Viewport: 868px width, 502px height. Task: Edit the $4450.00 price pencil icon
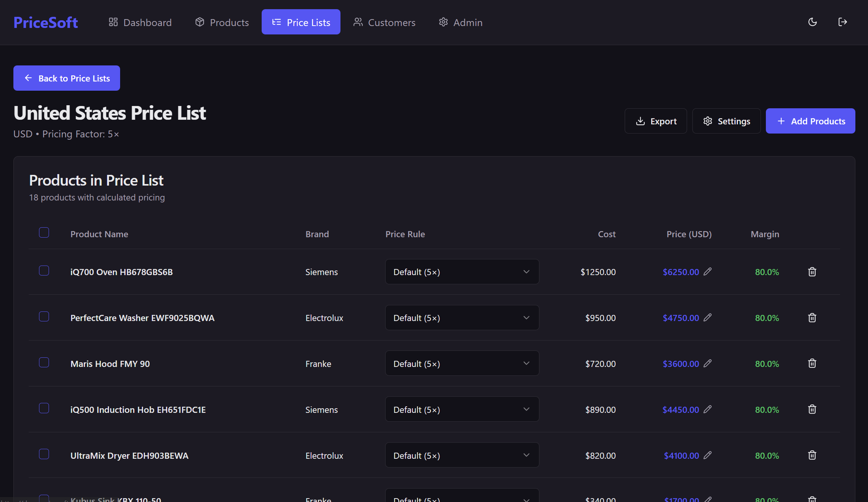(x=708, y=409)
